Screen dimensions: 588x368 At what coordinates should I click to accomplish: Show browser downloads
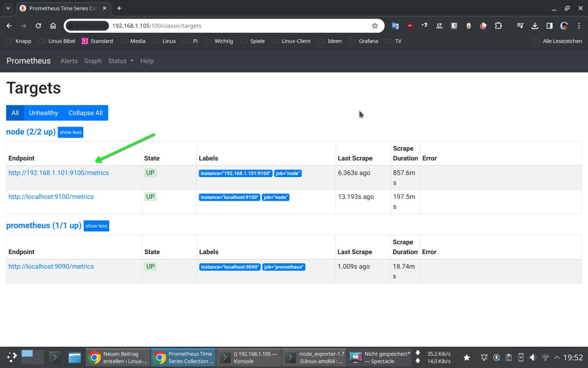[535, 26]
